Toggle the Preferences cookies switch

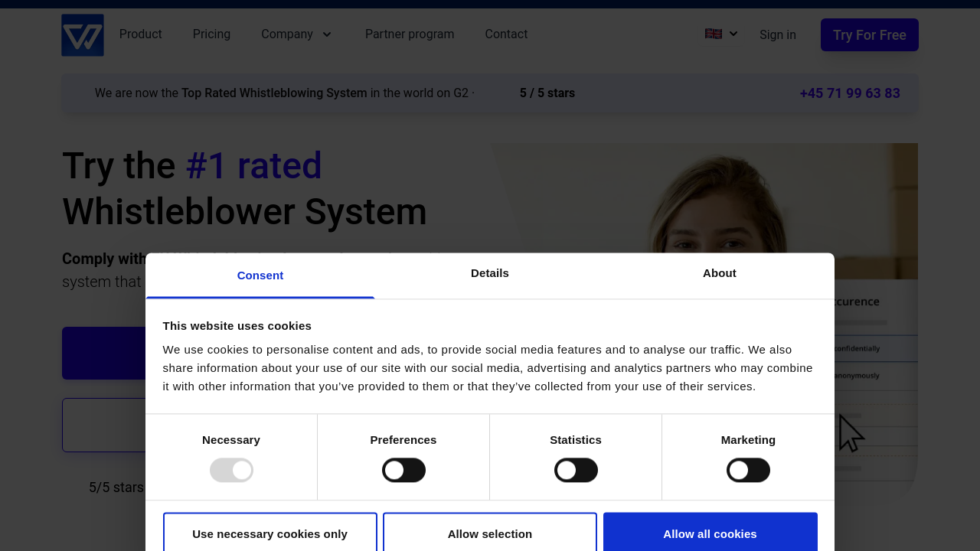point(403,470)
